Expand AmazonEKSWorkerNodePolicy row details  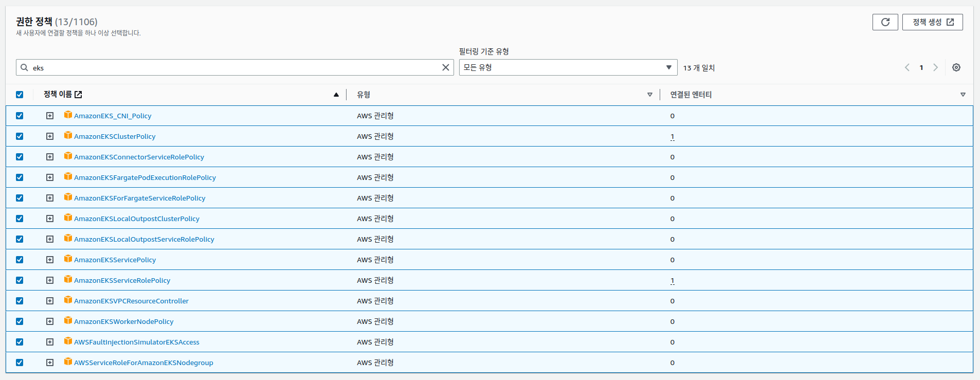coord(50,321)
